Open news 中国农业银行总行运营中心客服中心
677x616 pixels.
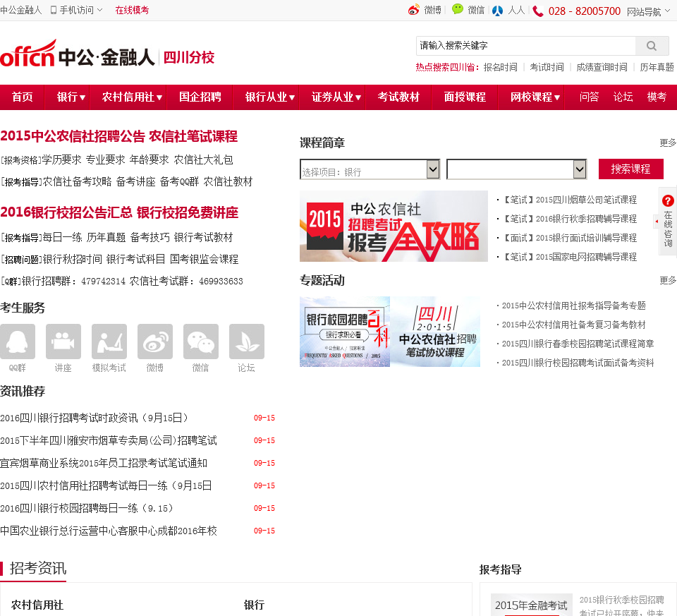pyautogui.click(x=109, y=531)
